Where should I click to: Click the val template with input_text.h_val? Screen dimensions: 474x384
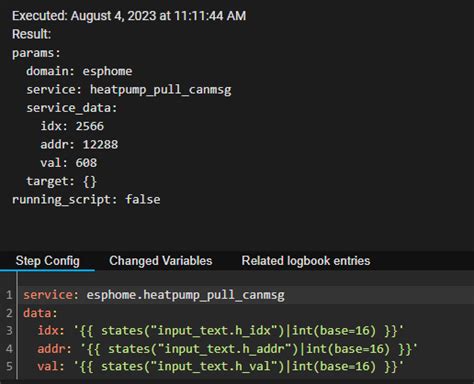pos(238,366)
